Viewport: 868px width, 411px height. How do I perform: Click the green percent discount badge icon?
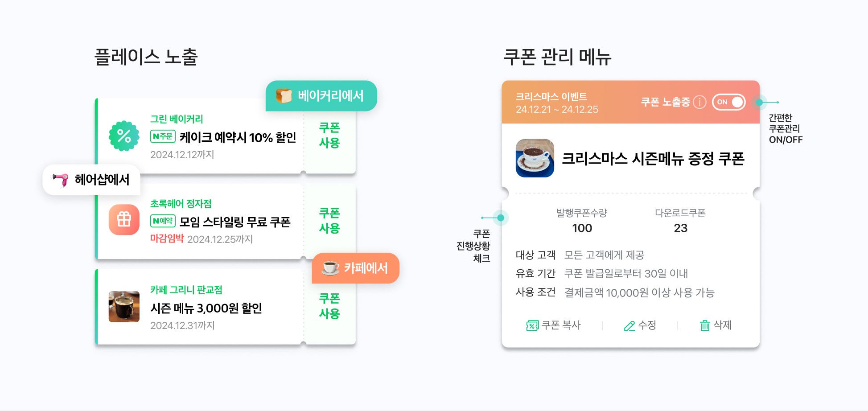124,136
